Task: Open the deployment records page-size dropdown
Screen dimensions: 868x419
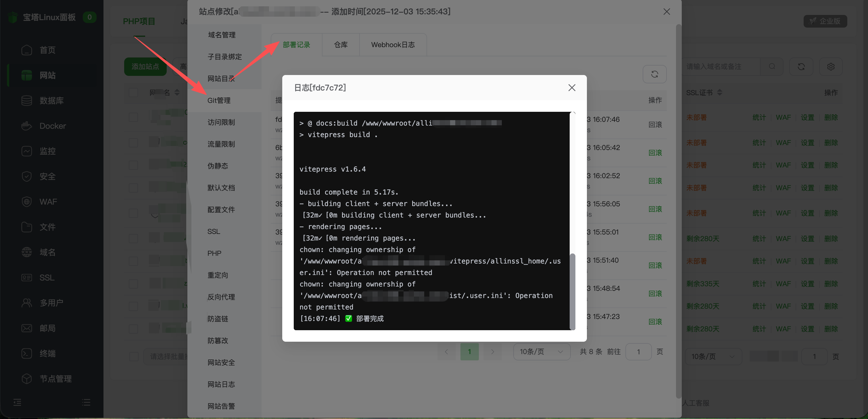Action: pyautogui.click(x=541, y=352)
